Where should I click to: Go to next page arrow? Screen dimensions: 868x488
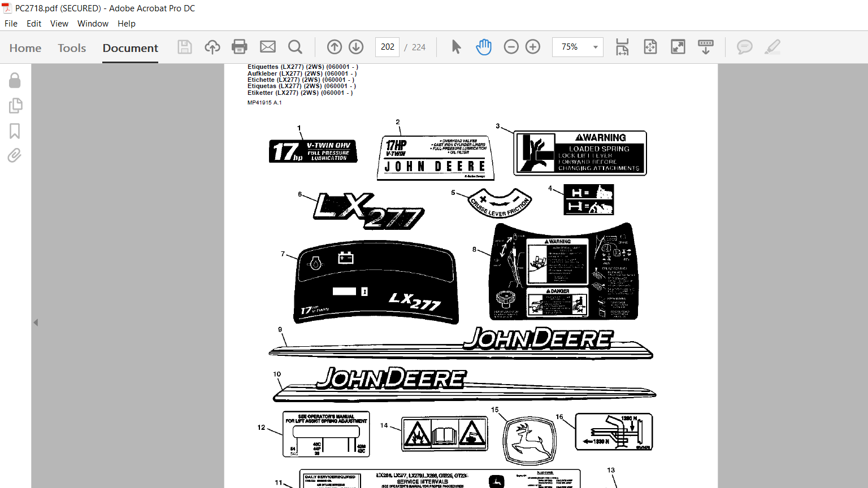(356, 47)
